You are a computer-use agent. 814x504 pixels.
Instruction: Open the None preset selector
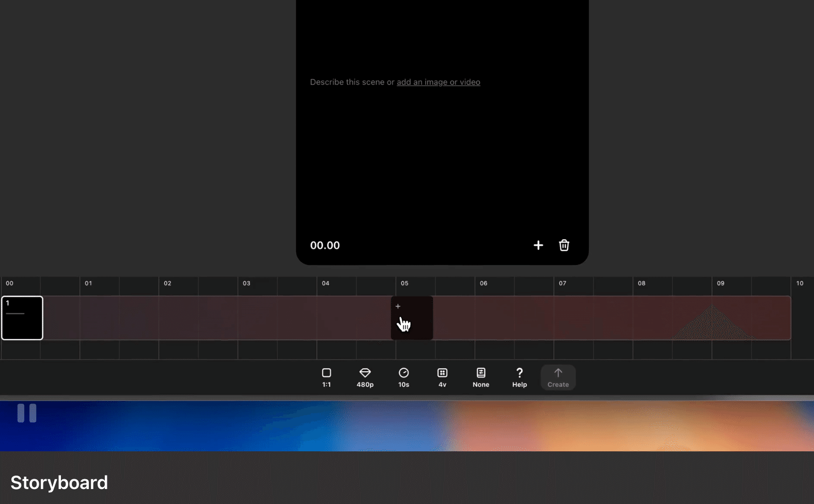coord(480,377)
